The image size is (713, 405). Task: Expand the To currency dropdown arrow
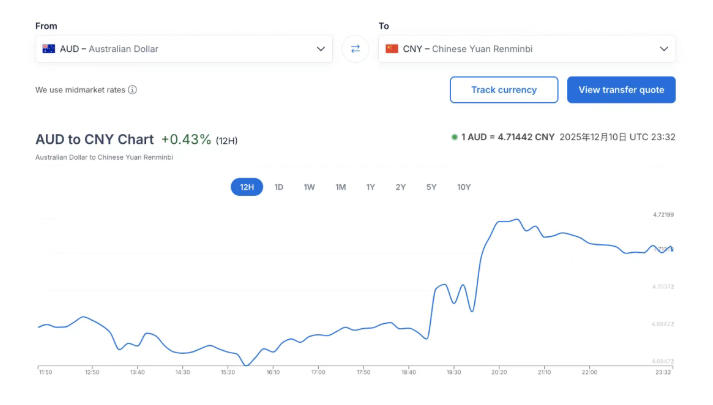click(x=664, y=49)
